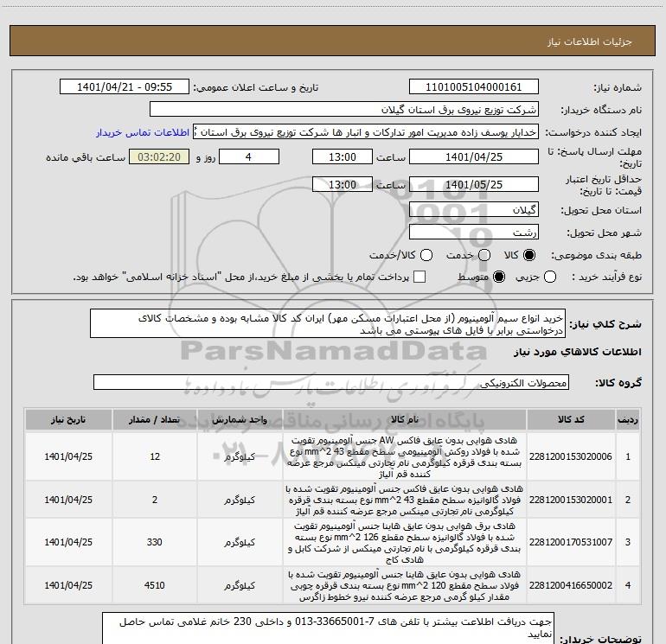Screen dimensions: 666x644
Task: Select the کالا radio button
Action: 529,255
